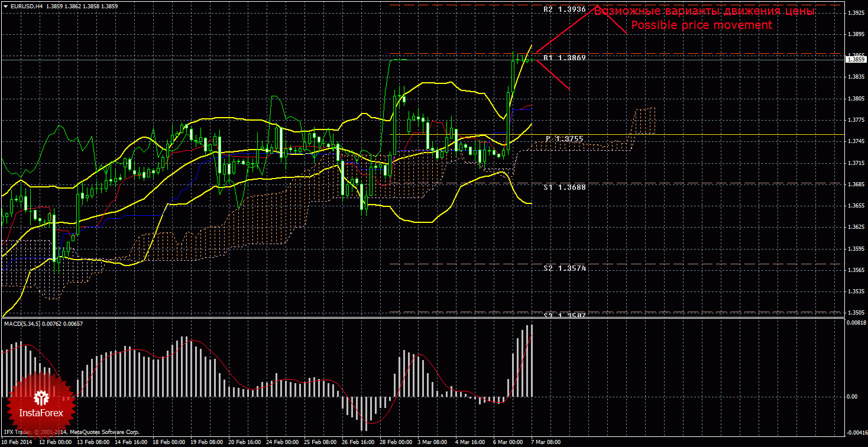Click the 20 Feb 16:00 time label
868x447 pixels.
(245, 442)
